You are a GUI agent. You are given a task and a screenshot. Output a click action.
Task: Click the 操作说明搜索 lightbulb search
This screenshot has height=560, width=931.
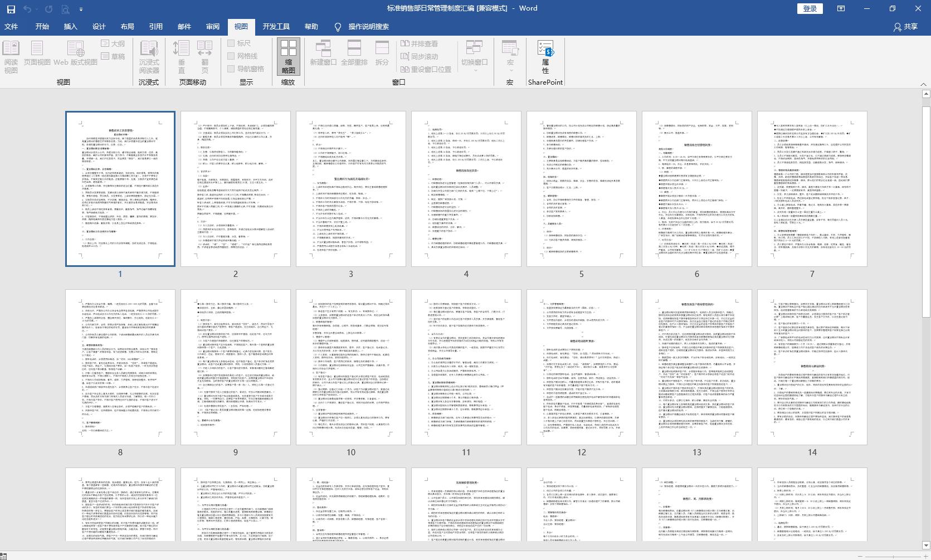point(361,27)
